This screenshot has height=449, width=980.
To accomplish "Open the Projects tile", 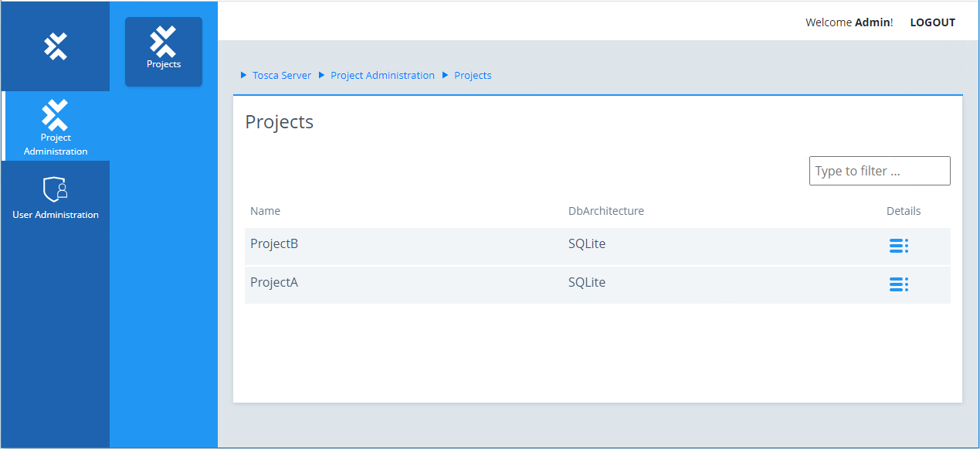I will 164,51.
